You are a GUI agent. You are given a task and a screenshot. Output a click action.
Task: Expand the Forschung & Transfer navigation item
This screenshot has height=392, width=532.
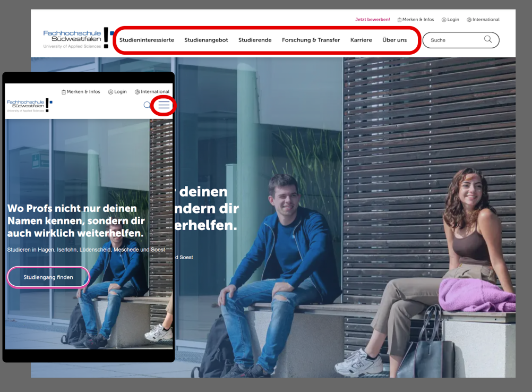(x=311, y=40)
